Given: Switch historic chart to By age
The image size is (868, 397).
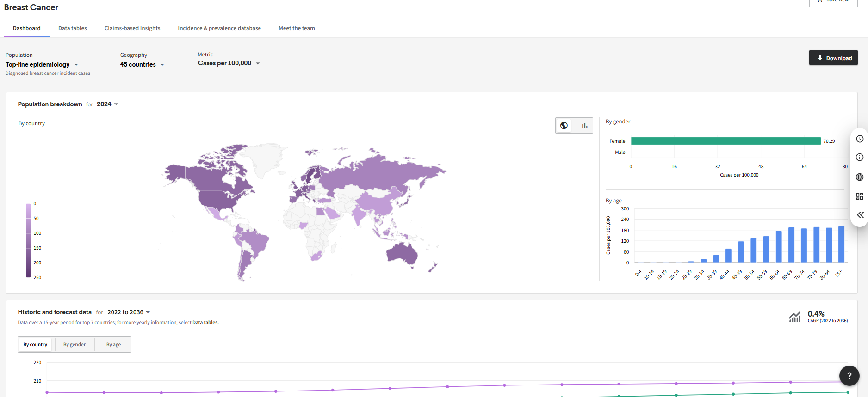Looking at the screenshot, I should [x=113, y=345].
